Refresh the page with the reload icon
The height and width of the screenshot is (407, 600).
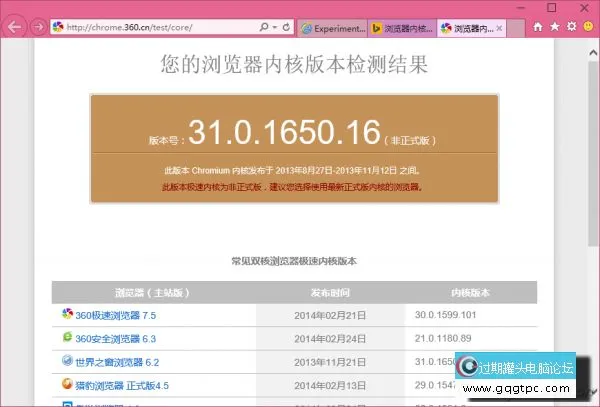coord(286,27)
